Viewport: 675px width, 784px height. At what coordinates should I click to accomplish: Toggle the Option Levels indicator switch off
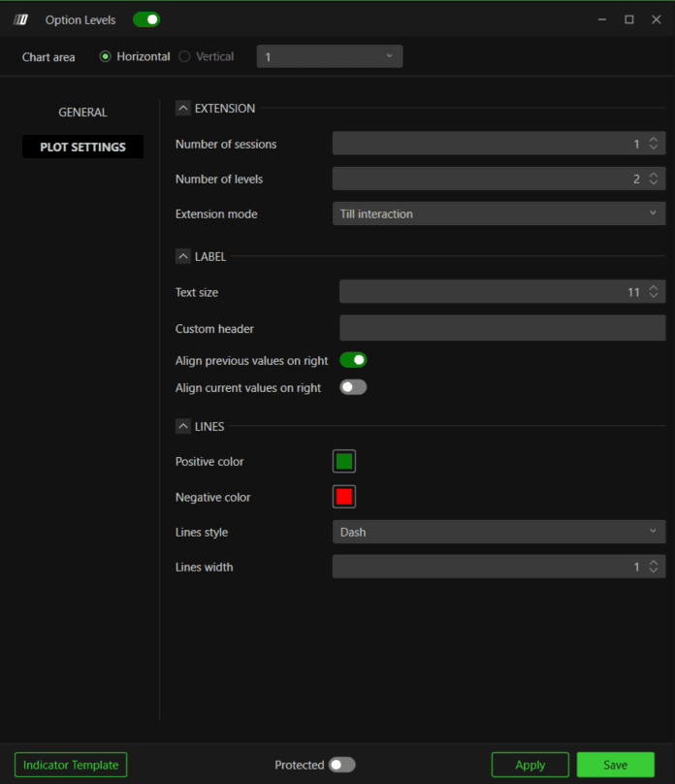point(146,19)
